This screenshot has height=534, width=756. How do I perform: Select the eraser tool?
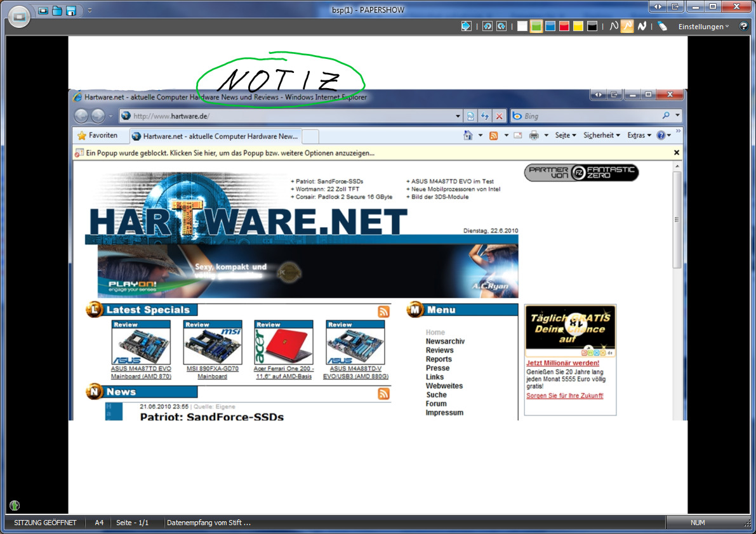[663, 26]
